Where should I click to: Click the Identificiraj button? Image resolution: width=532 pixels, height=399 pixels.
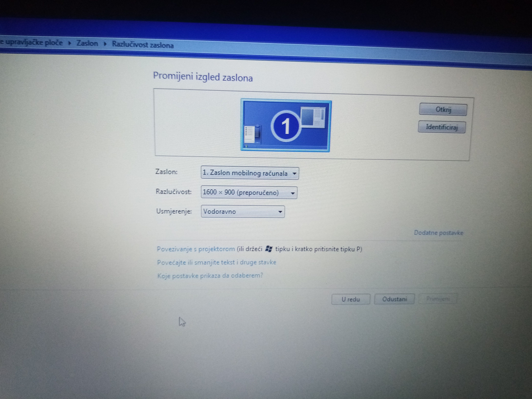[x=442, y=127]
